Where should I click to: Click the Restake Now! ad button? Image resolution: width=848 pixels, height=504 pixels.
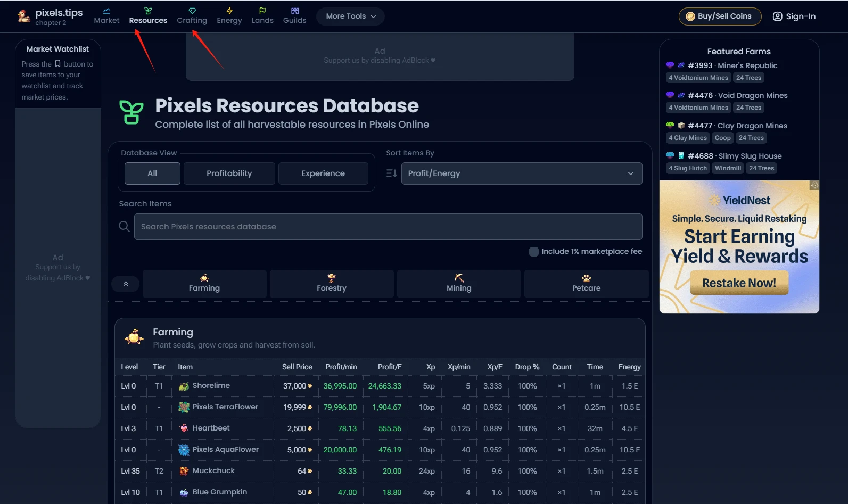point(739,283)
